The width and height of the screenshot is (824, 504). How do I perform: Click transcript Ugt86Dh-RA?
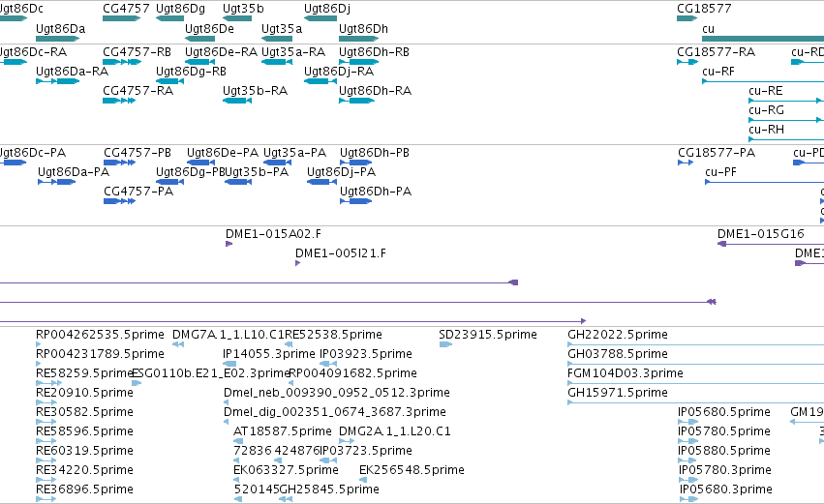click(x=375, y=91)
